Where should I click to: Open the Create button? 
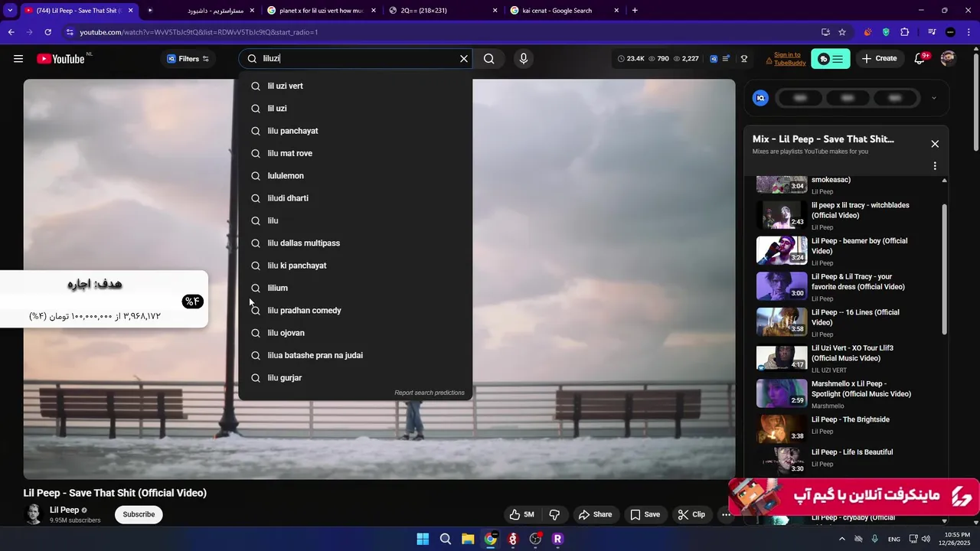click(879, 59)
